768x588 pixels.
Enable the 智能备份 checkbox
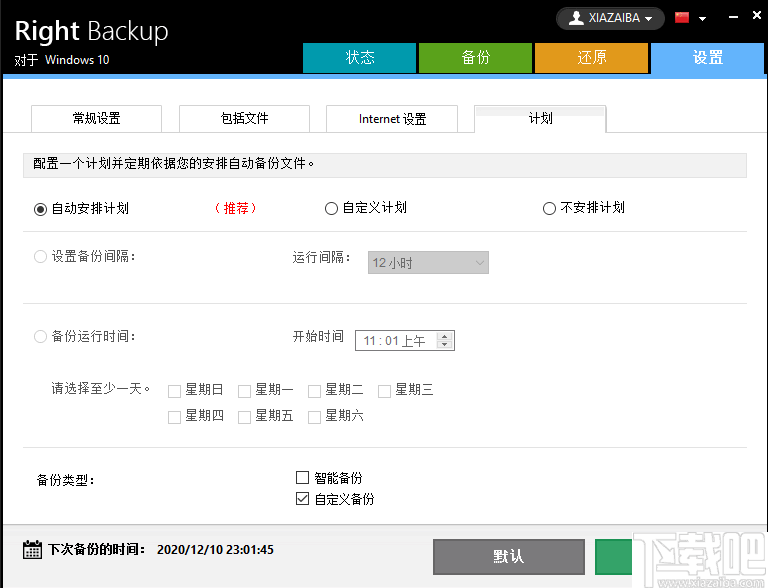click(303, 477)
